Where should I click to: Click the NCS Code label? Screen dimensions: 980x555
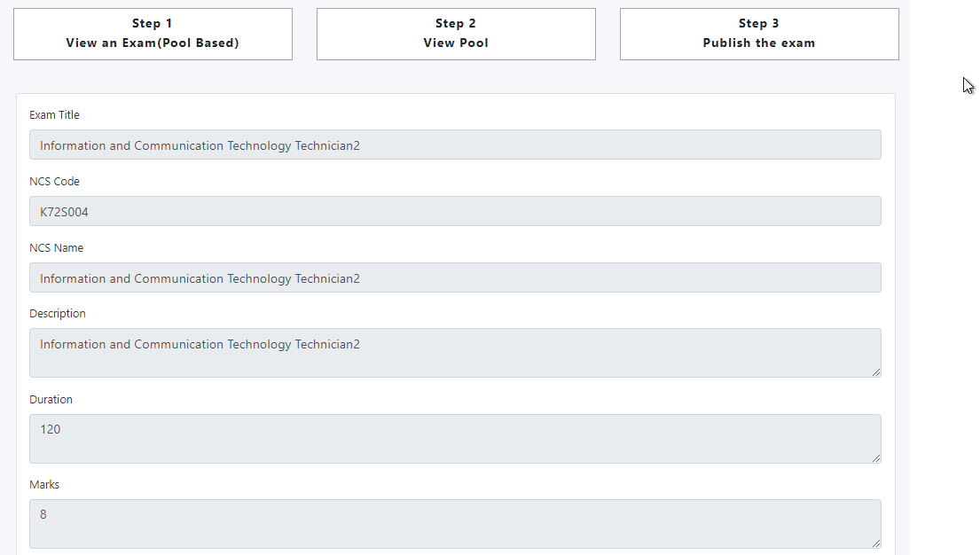coord(54,182)
